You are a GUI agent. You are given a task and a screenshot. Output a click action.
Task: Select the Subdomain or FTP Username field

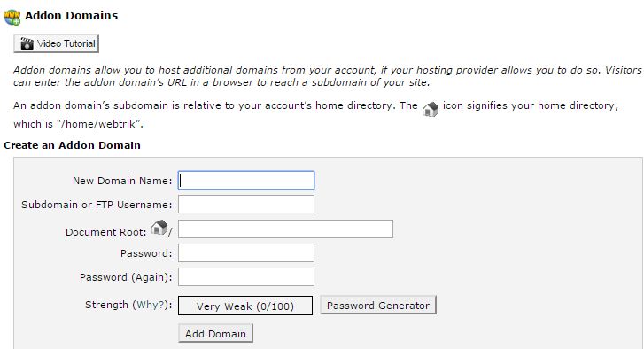click(x=246, y=204)
